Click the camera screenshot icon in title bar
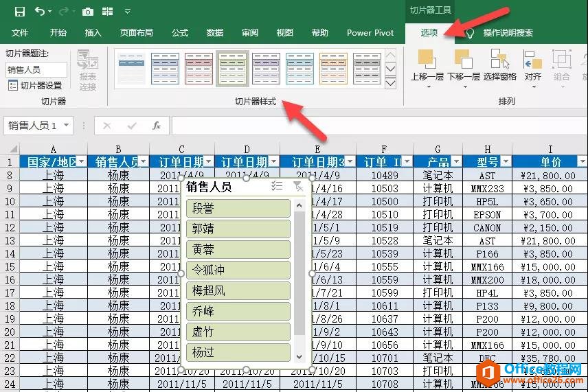 pyautogui.click(x=87, y=12)
